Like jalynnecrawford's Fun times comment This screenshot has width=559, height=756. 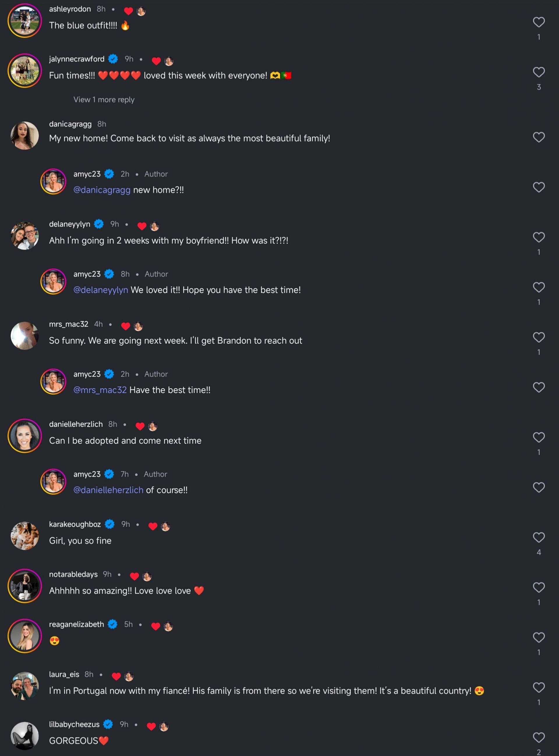pos(538,72)
